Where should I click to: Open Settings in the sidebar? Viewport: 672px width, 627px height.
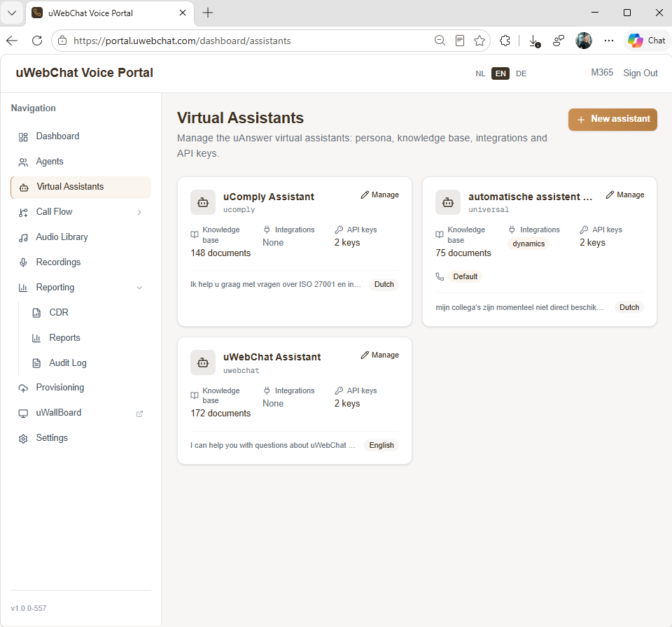coord(80,438)
